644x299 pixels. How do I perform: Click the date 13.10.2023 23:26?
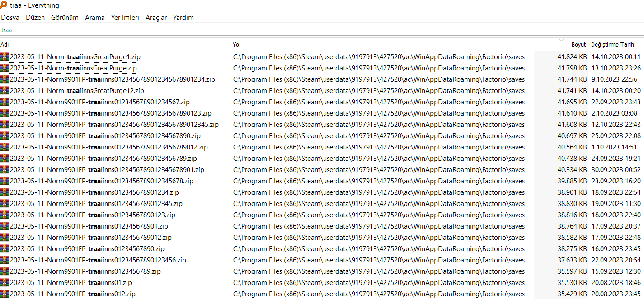[x=616, y=68]
